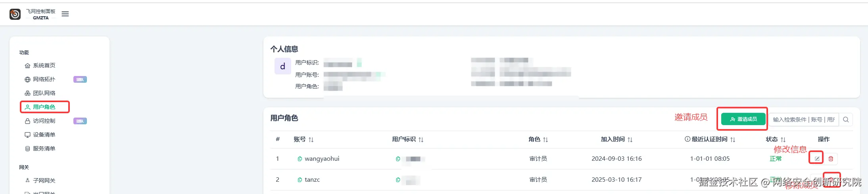Viewport: 868px width, 194px height.
Task: Click the search magnifier icon
Action: coord(846,120)
